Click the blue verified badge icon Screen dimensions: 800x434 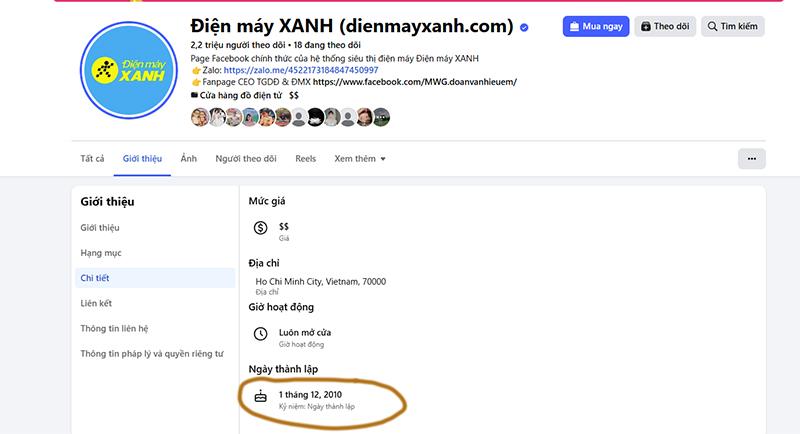click(524, 28)
